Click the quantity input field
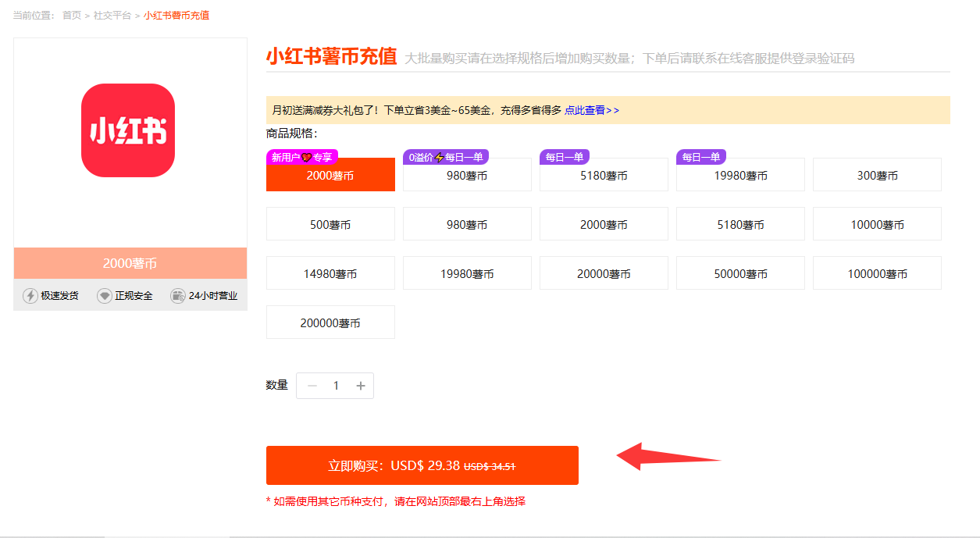 (x=336, y=386)
